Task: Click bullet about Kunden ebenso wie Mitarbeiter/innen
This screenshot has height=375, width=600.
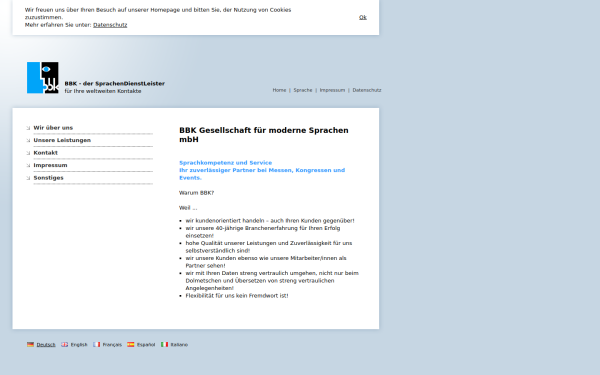Action: (266, 262)
